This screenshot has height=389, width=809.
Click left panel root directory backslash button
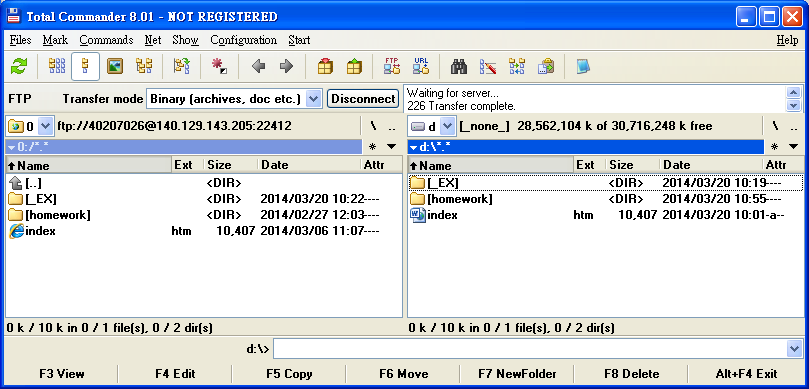coord(373,126)
